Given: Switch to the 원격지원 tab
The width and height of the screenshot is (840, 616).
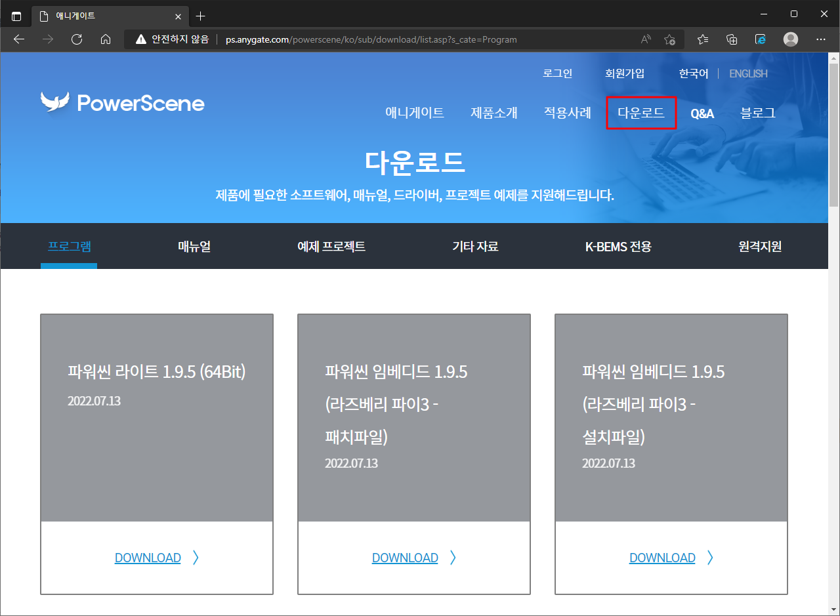Looking at the screenshot, I should 760,247.
